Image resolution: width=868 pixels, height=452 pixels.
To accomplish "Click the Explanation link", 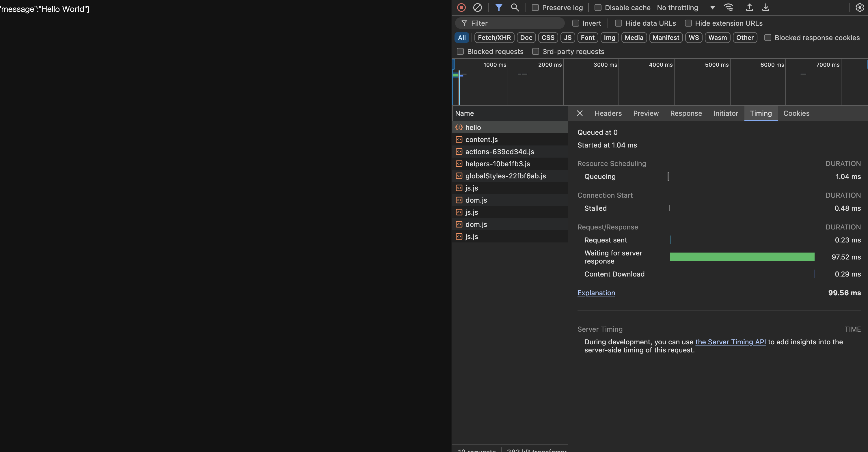I will click(596, 293).
